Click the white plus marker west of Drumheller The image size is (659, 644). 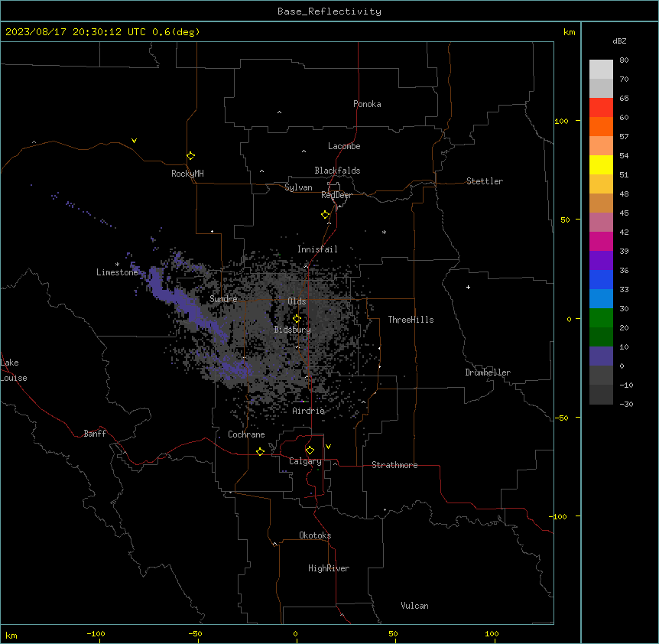click(x=468, y=287)
